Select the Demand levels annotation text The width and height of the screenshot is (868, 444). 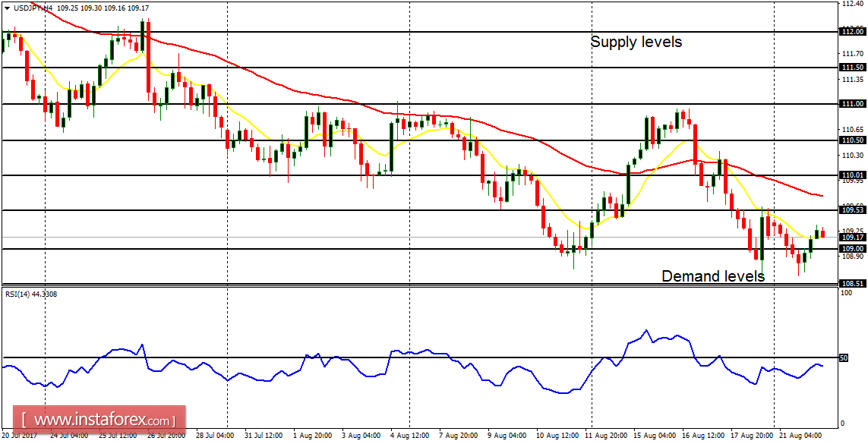coord(712,276)
